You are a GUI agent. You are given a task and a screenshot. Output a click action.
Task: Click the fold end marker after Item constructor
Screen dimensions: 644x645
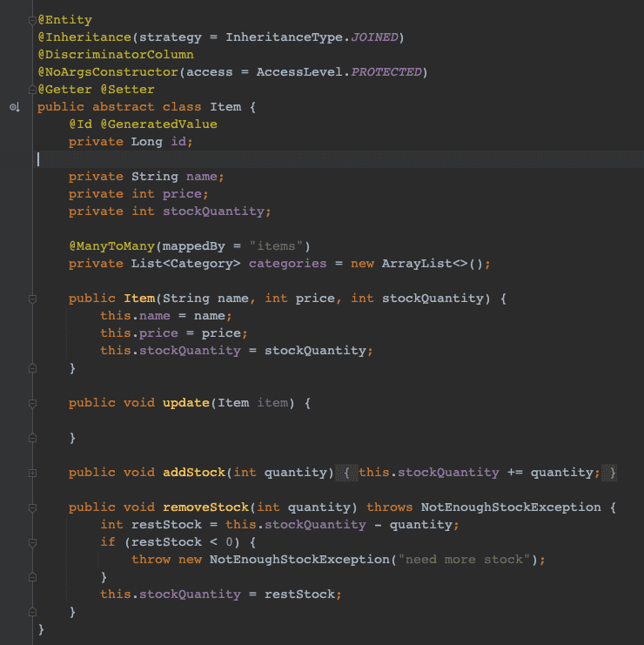pyautogui.click(x=32, y=368)
